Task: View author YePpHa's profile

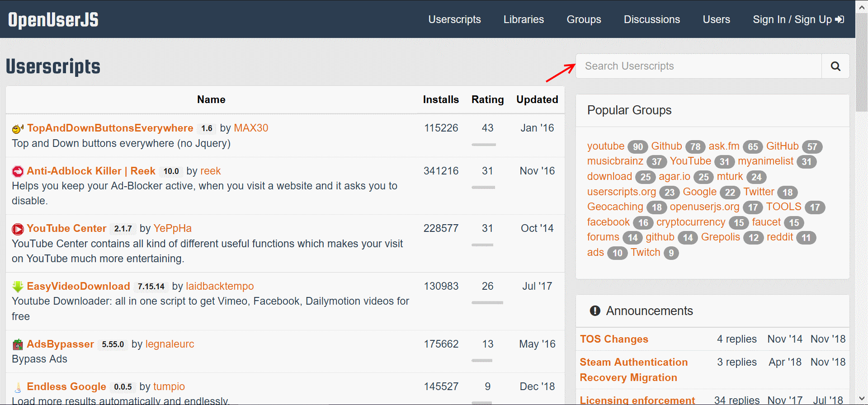Action: 172,228
